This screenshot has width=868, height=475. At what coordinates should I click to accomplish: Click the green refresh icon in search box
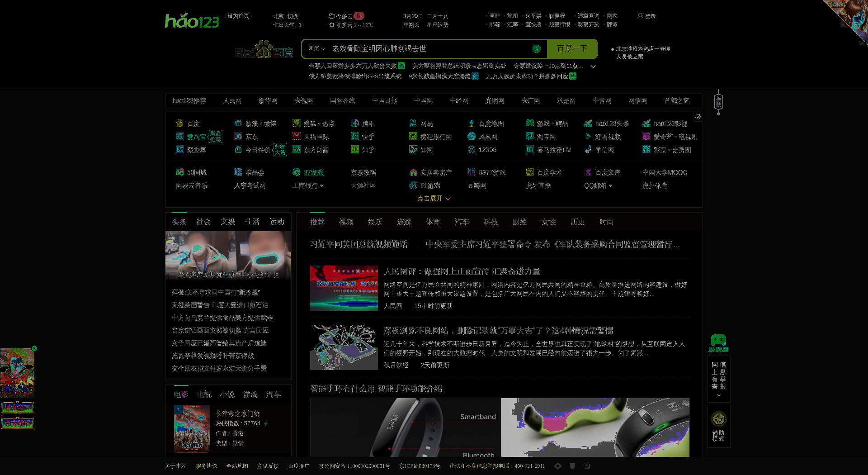537,49
